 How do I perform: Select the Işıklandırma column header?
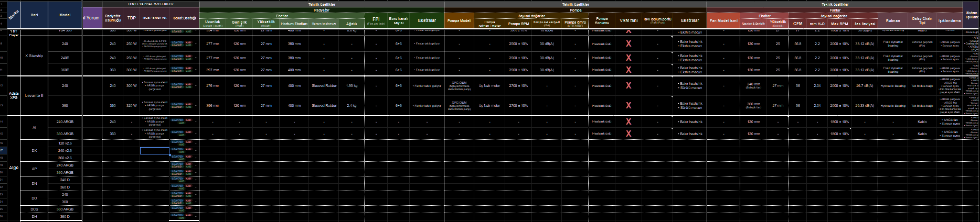click(950, 20)
